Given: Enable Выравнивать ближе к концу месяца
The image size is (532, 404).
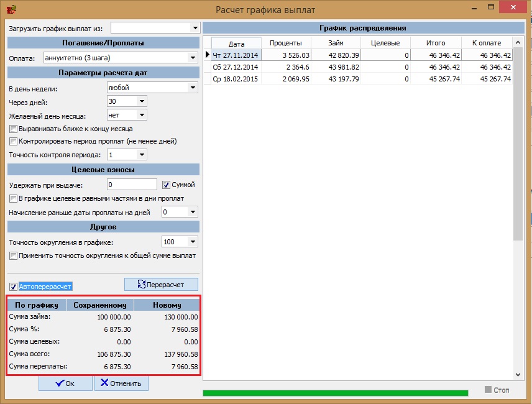Looking at the screenshot, I should click(x=13, y=129).
